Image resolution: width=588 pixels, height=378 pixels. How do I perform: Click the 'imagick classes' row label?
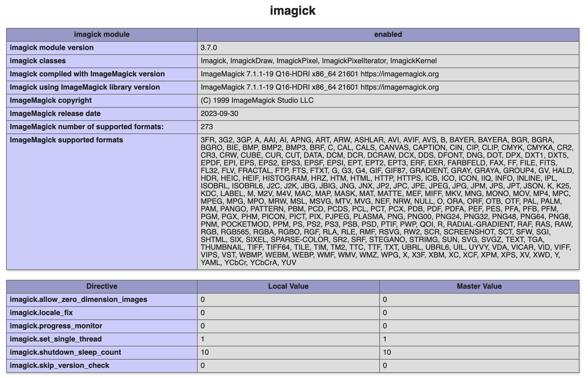click(x=38, y=61)
